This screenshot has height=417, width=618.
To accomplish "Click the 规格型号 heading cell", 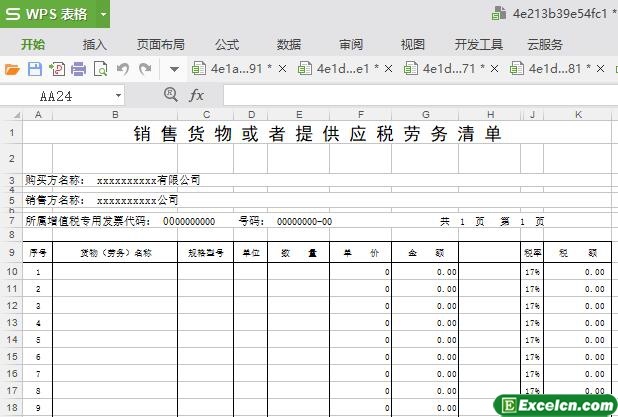I will tap(205, 253).
